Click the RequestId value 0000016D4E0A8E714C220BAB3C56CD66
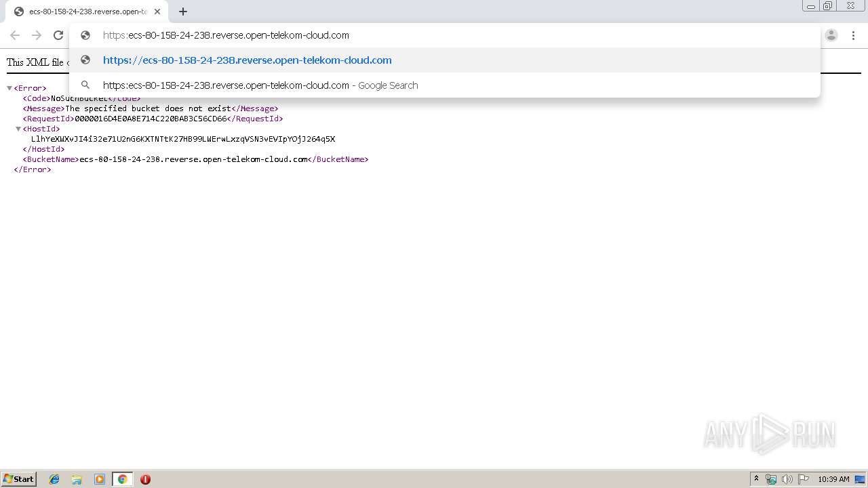This screenshot has height=488, width=868. (x=151, y=119)
